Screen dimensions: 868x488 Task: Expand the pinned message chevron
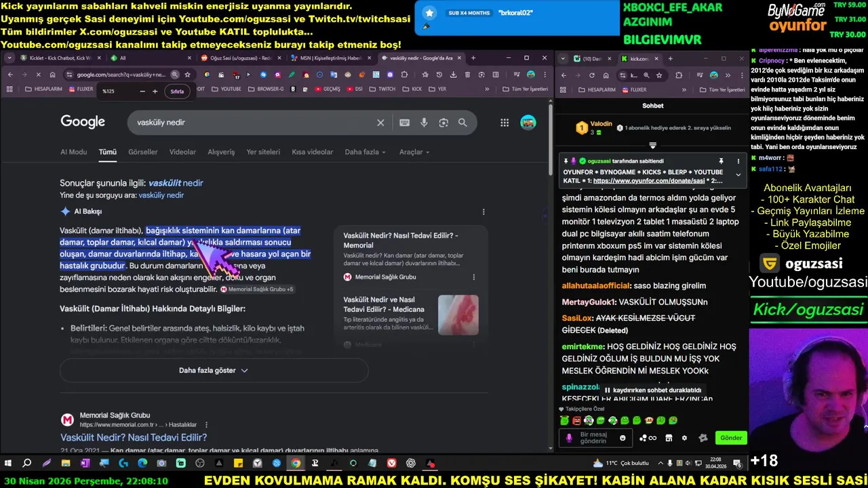[738, 175]
